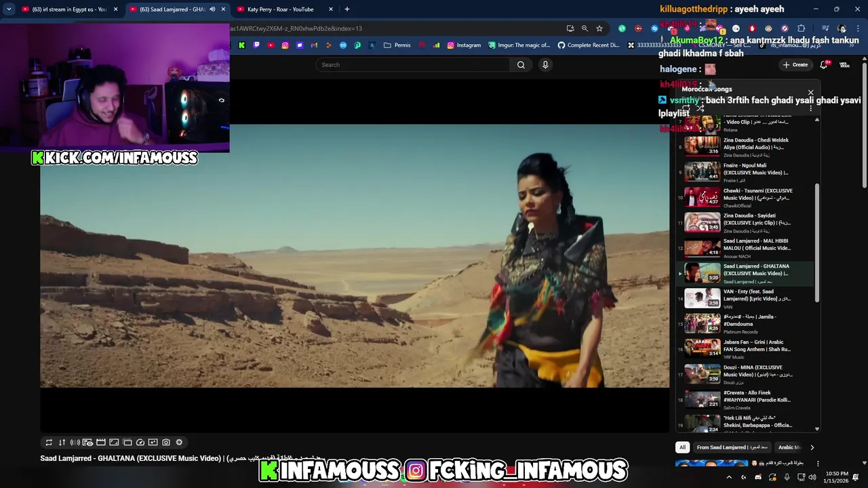
Task: Show hidden system tray icons chevron
Action: [729, 477]
